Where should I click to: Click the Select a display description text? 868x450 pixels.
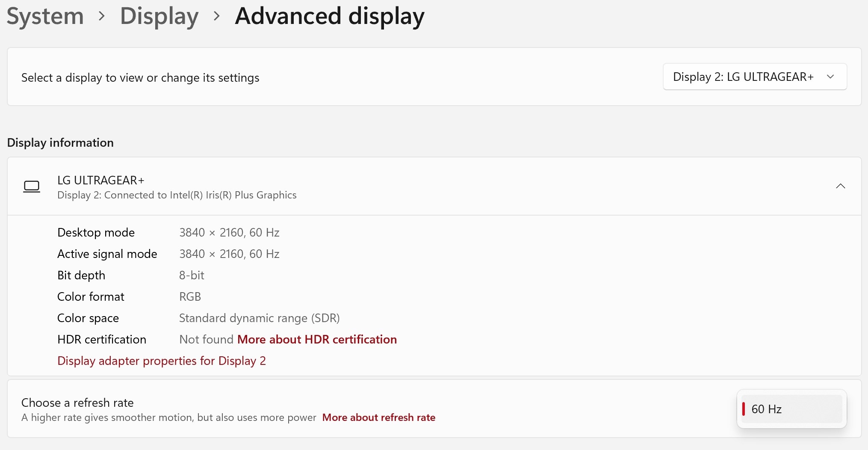[x=140, y=77]
